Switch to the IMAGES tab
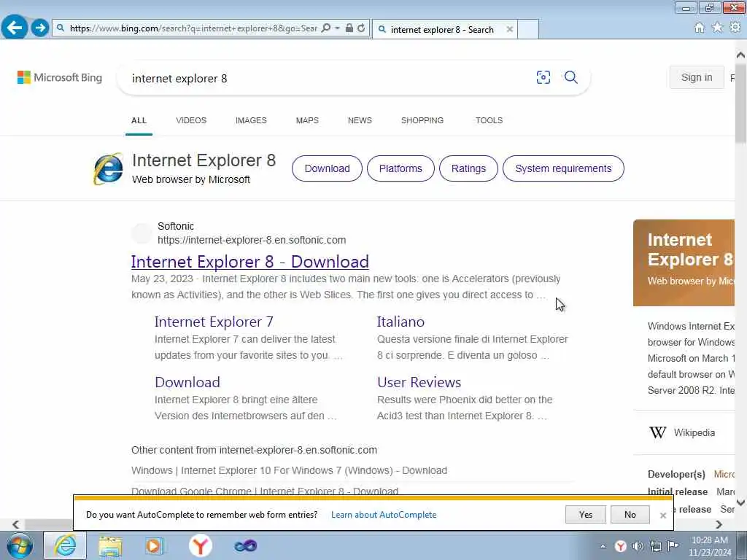 click(x=251, y=120)
